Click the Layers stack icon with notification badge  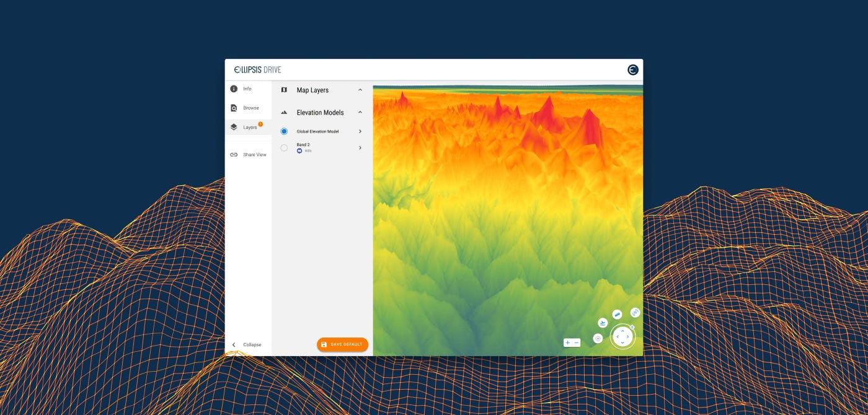234,127
